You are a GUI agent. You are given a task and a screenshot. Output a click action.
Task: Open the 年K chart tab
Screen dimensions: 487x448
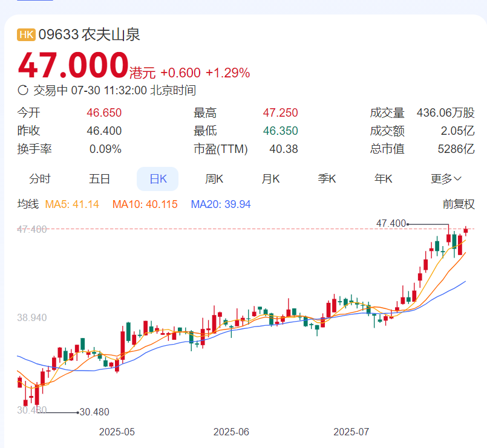pyautogui.click(x=384, y=179)
